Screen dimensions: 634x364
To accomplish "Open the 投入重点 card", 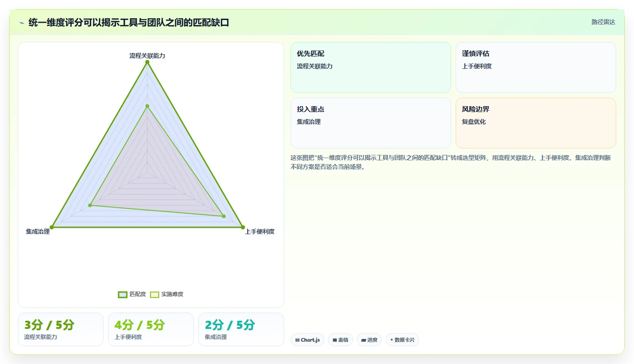I will point(371,123).
